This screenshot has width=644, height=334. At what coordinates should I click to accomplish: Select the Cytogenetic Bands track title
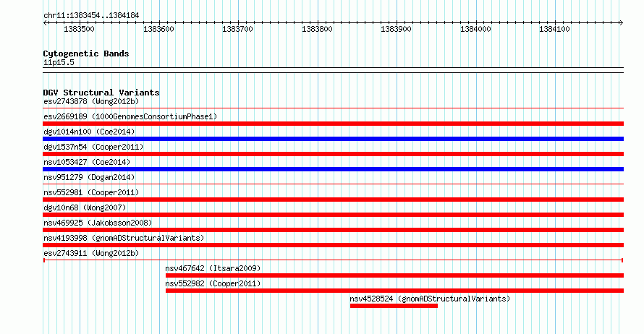(86, 53)
